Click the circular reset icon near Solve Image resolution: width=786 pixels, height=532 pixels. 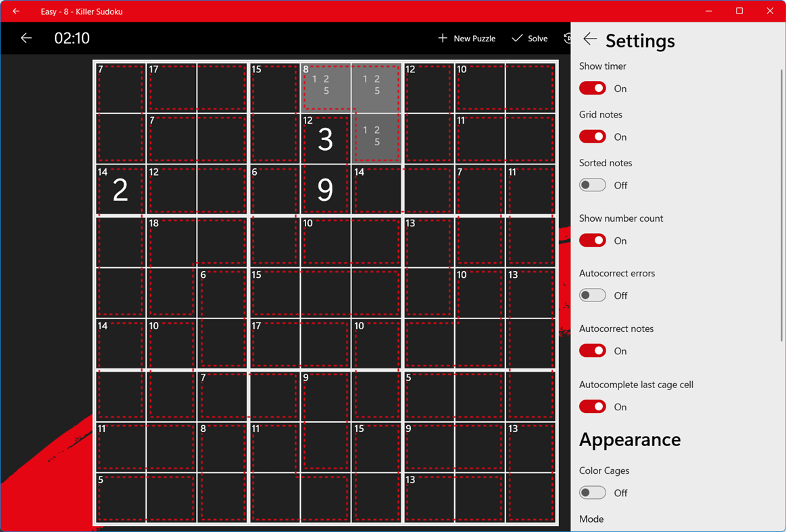pyautogui.click(x=568, y=38)
